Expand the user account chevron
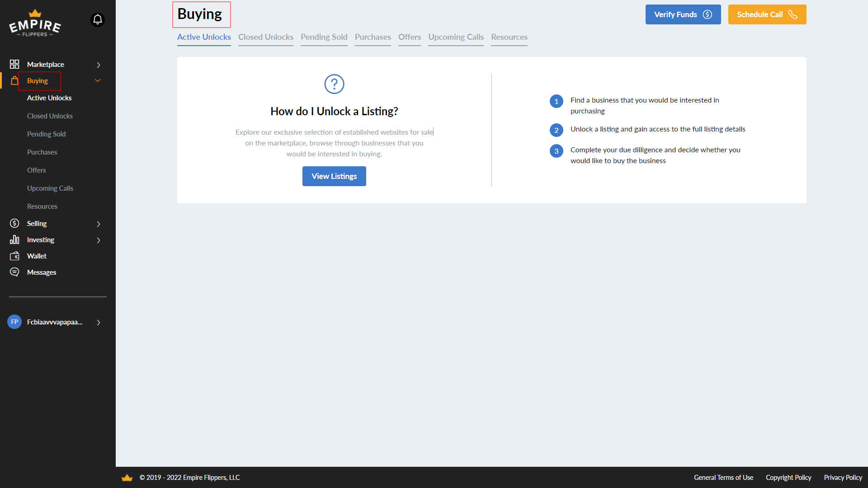868x488 pixels. pos(99,322)
